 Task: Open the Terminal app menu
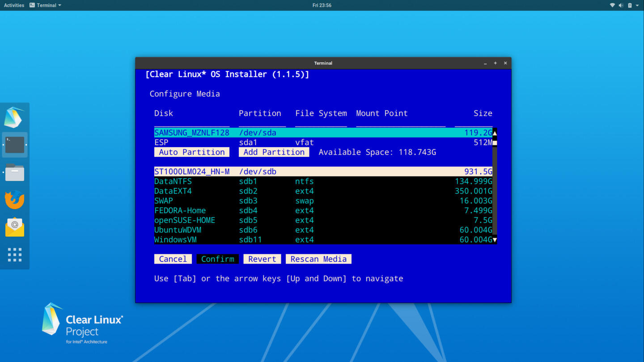(x=45, y=5)
